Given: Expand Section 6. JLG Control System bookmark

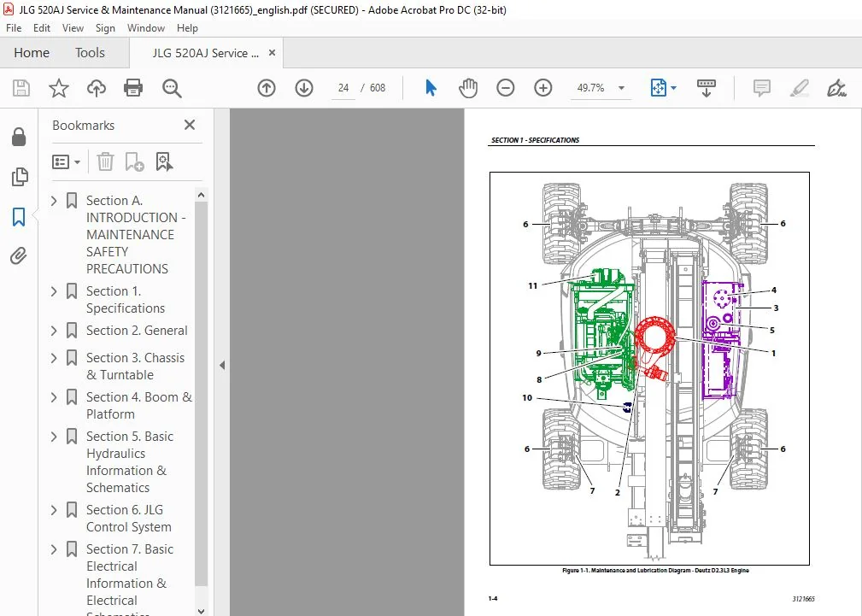Looking at the screenshot, I should [x=54, y=510].
